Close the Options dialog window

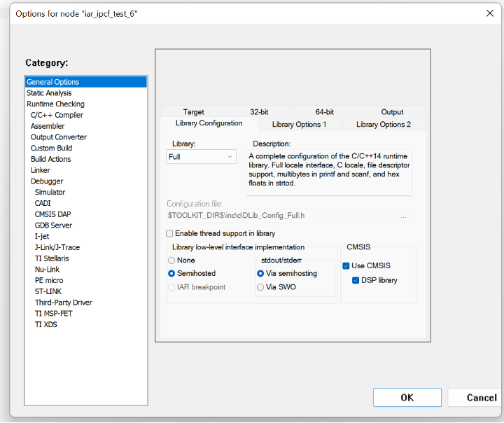pyautogui.click(x=489, y=13)
